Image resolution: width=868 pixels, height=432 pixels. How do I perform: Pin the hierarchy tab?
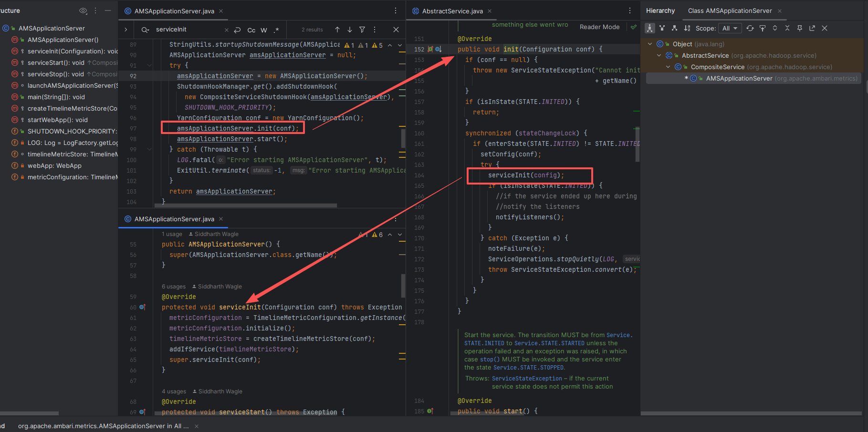click(x=800, y=28)
